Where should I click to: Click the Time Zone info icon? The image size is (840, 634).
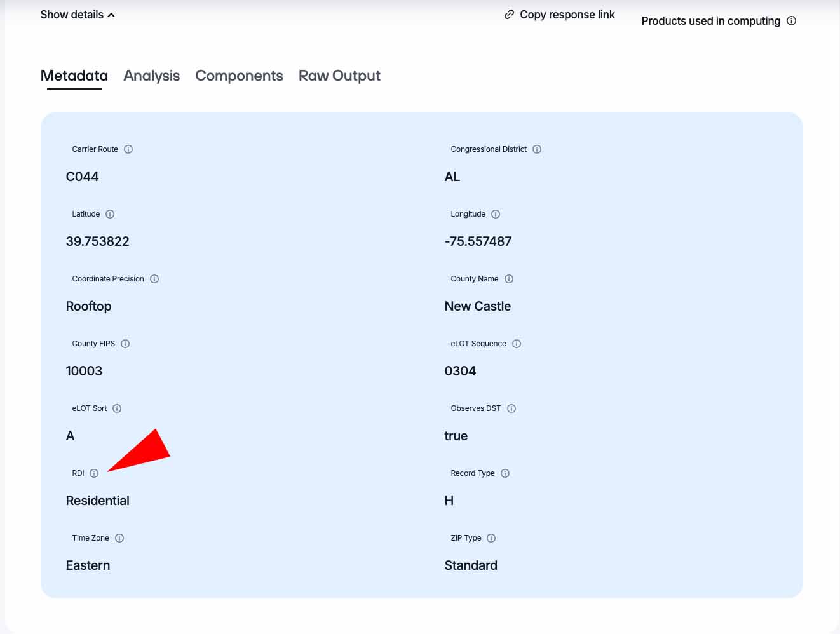pyautogui.click(x=119, y=538)
